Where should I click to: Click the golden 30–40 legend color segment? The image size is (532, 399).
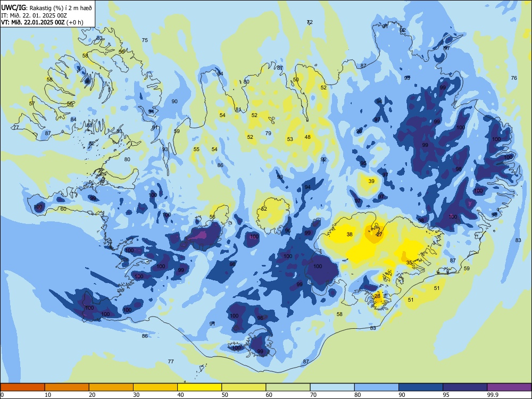(155, 387)
